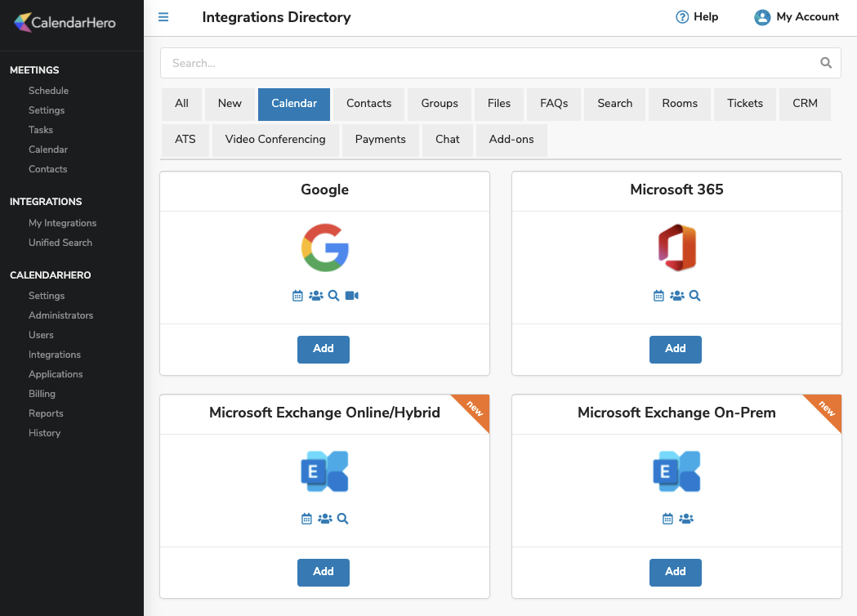Open CalendarHero Integrations in the sidebar

pos(55,355)
